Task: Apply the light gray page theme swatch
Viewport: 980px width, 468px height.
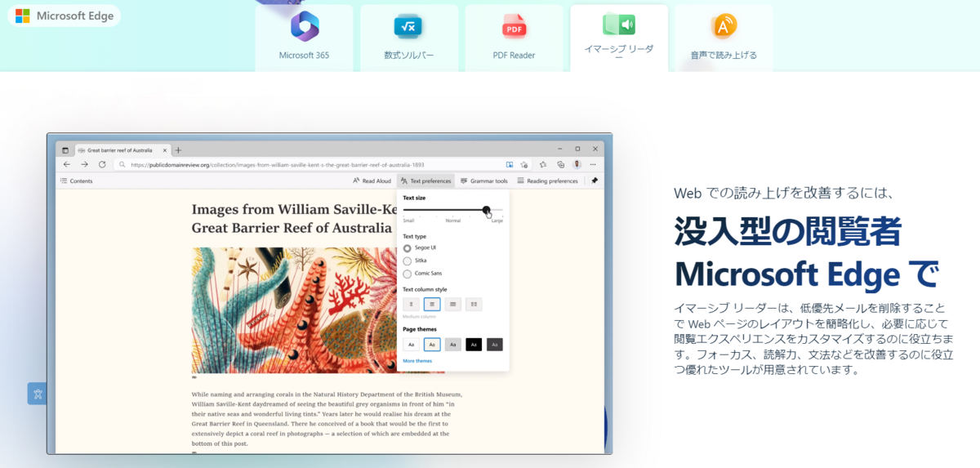Action: (453, 345)
